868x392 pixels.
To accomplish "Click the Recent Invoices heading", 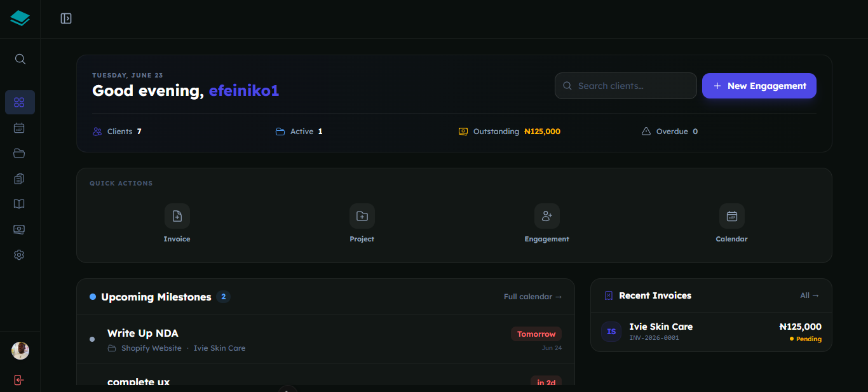I will click(655, 295).
